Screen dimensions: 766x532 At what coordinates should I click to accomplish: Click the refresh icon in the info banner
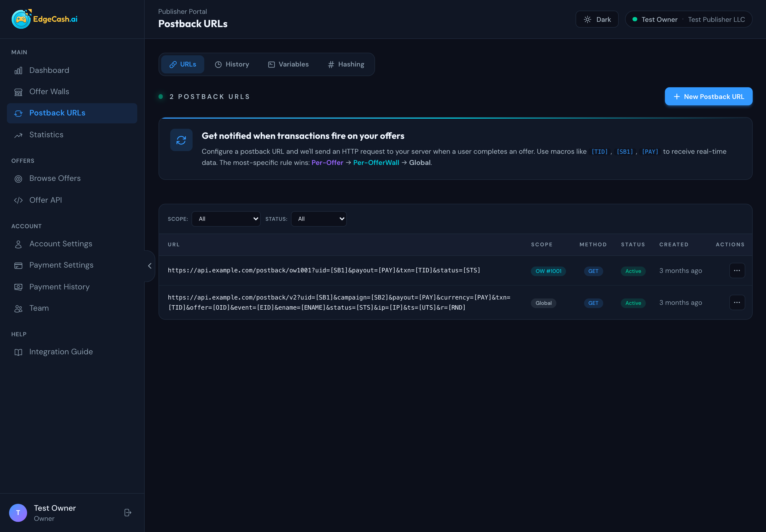pyautogui.click(x=181, y=140)
